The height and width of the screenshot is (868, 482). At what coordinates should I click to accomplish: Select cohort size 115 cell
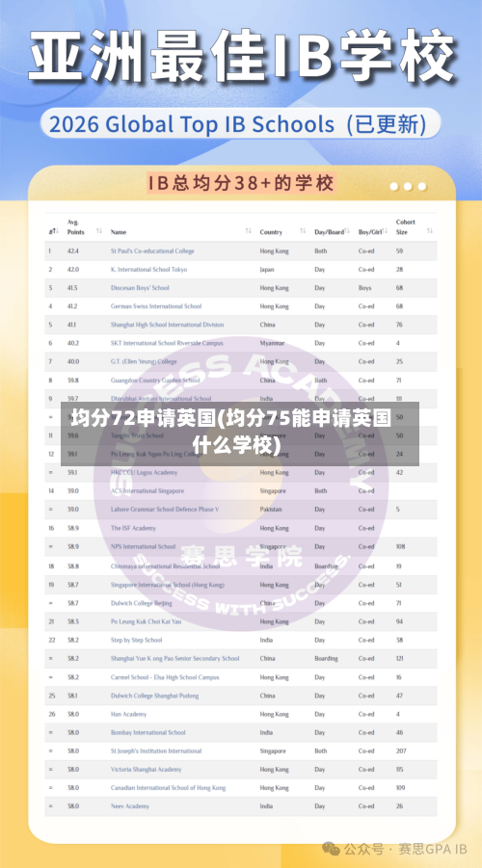(400, 770)
